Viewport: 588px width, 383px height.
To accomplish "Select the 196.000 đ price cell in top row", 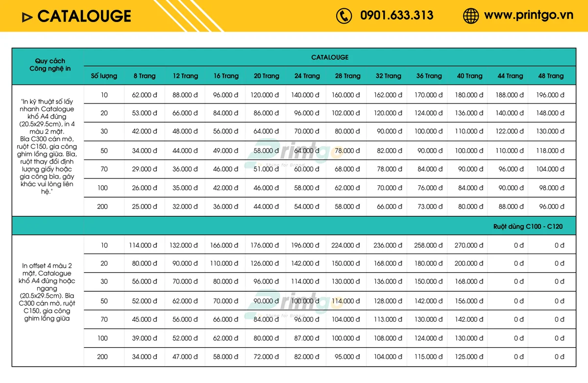I will [x=550, y=95].
